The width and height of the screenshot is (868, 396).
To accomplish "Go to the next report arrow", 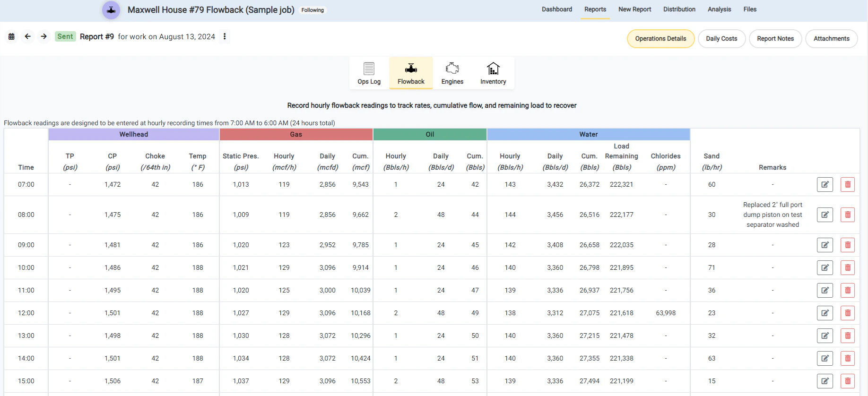I will pos(44,36).
